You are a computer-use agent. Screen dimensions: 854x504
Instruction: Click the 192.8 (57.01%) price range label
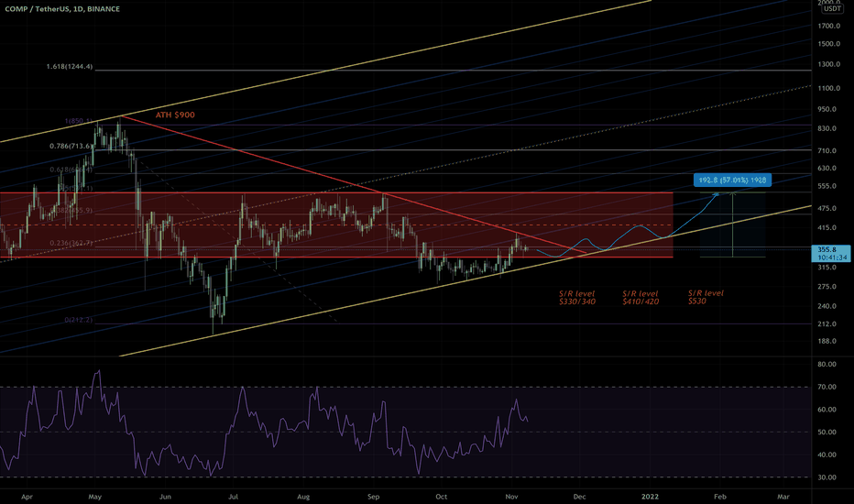coord(732,180)
